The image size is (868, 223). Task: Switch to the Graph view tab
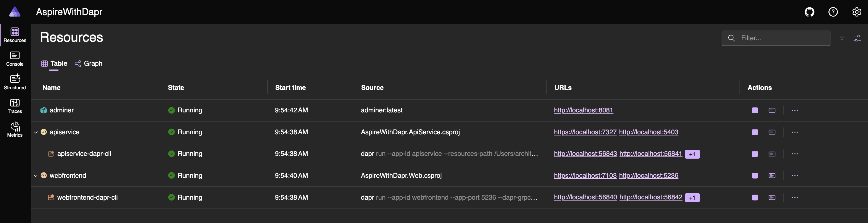pos(89,64)
